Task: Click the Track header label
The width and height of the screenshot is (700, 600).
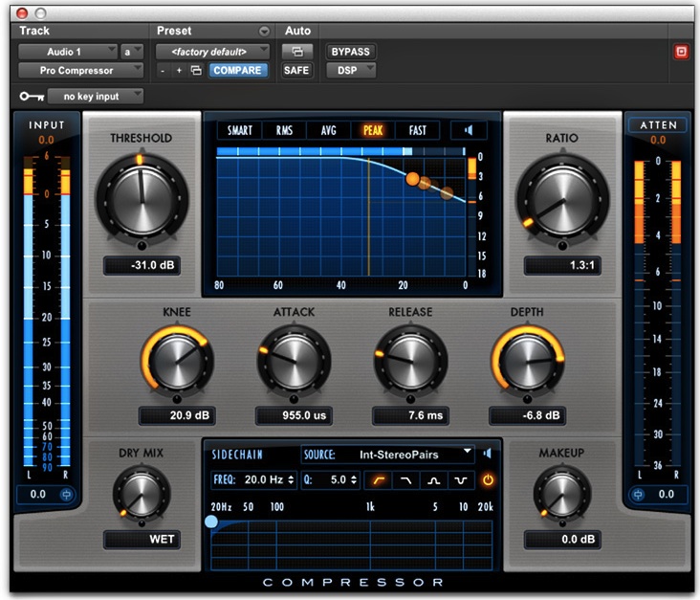Action: pyautogui.click(x=34, y=31)
